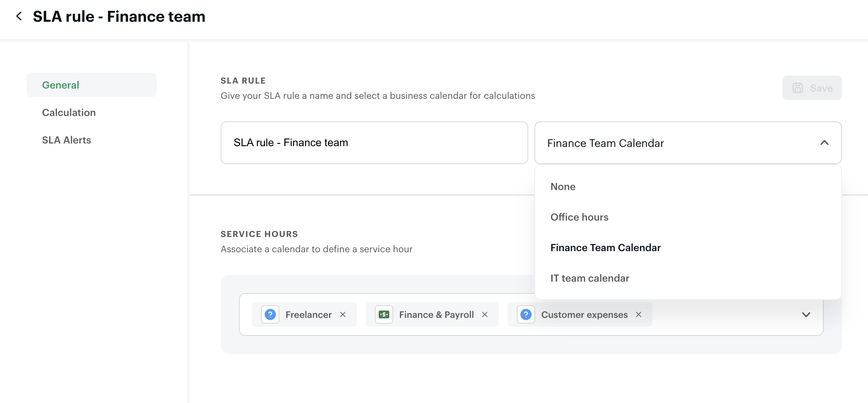
Task: Switch to the Calculation section
Action: point(69,113)
